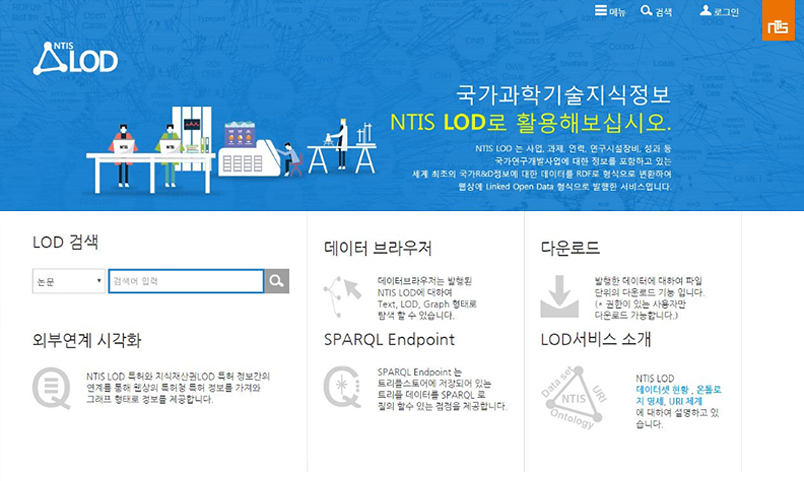
Task: Click the NTIS triangle ontology icon
Action: pos(574,397)
